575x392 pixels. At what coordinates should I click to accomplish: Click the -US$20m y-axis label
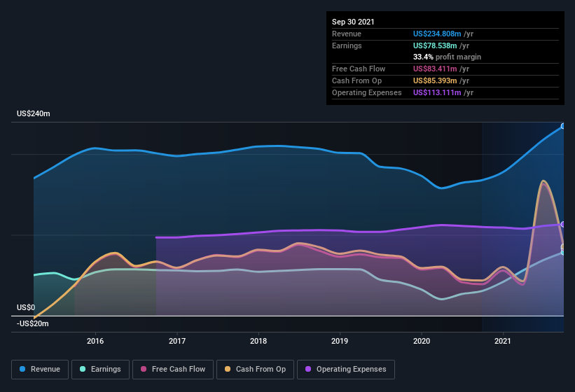pyautogui.click(x=33, y=323)
